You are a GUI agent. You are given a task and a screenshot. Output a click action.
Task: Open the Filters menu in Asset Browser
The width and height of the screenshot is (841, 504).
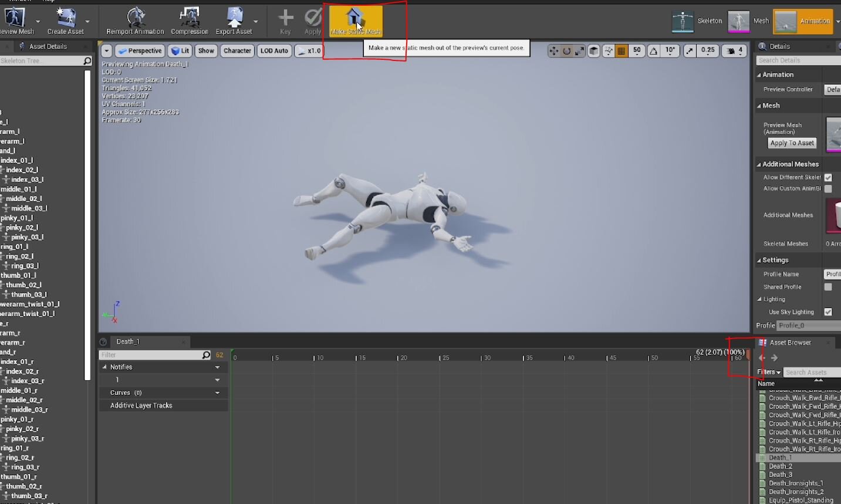[768, 371]
